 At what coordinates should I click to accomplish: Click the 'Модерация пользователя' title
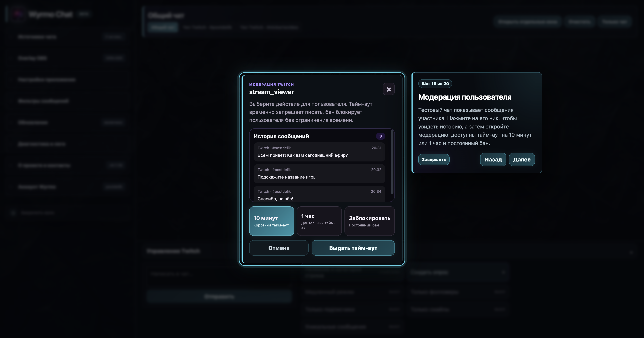point(465,97)
